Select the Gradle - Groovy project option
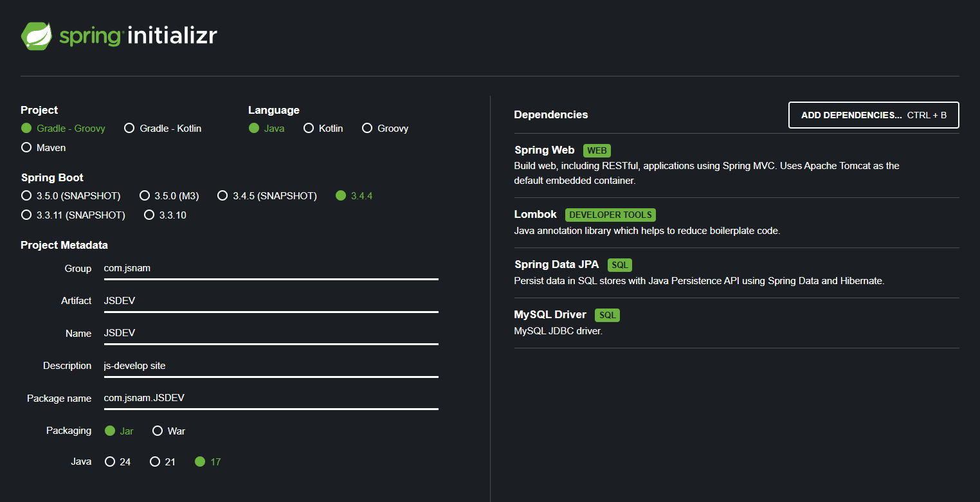 tap(63, 129)
